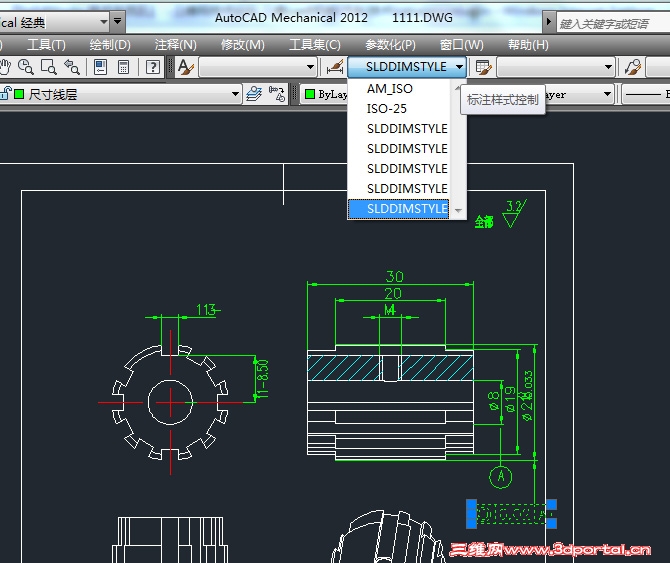The image size is (670, 563).
Task: Collapse the SLDDIMSTYLE dimension style dropdown
Action: pyautogui.click(x=459, y=67)
